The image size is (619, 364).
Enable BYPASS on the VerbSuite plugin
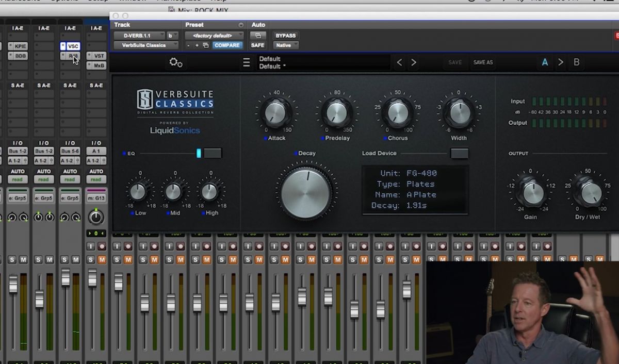click(x=285, y=35)
